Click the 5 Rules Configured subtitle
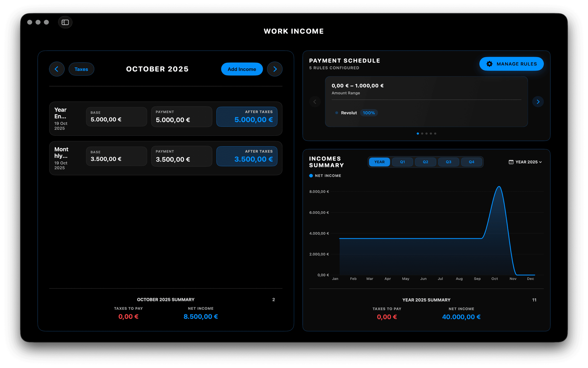The image size is (588, 368). tap(334, 68)
